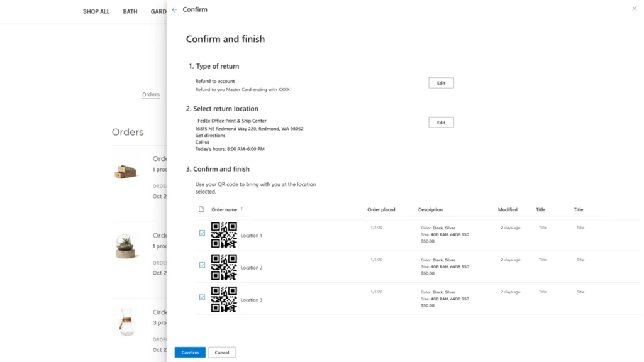The width and height of the screenshot is (644, 362).
Task: Click the Modified column header
Action: coord(508,209)
